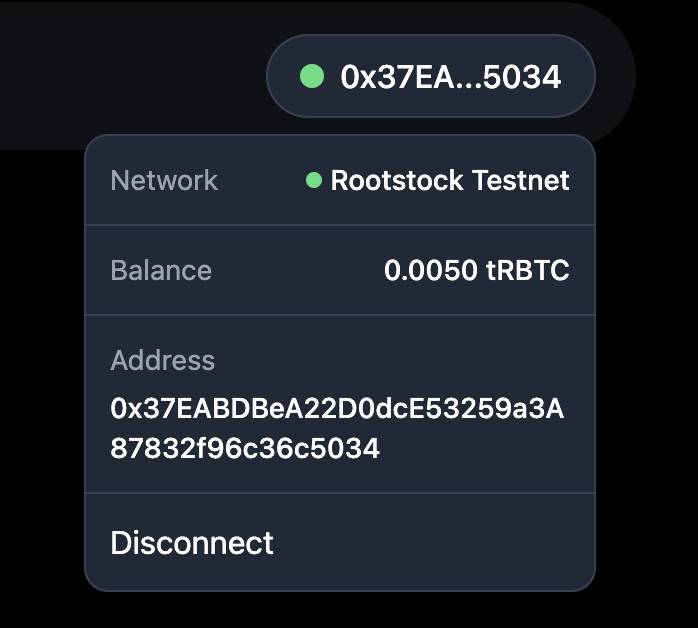Click black background below the Disconnect panel

[x=340, y=608]
